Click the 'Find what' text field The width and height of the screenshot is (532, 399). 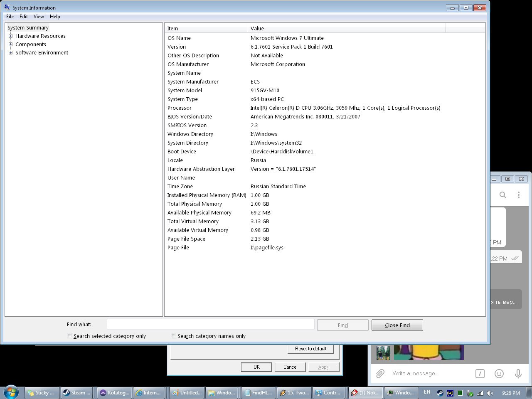[x=211, y=324]
